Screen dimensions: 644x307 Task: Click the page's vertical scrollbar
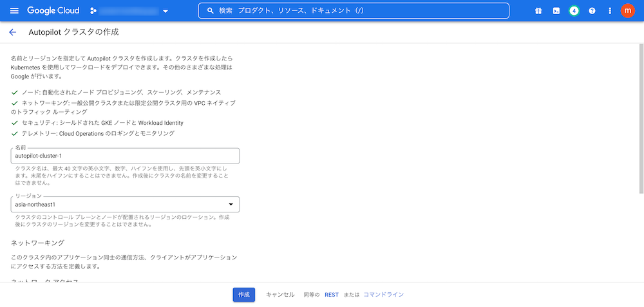pyautogui.click(x=640, y=129)
